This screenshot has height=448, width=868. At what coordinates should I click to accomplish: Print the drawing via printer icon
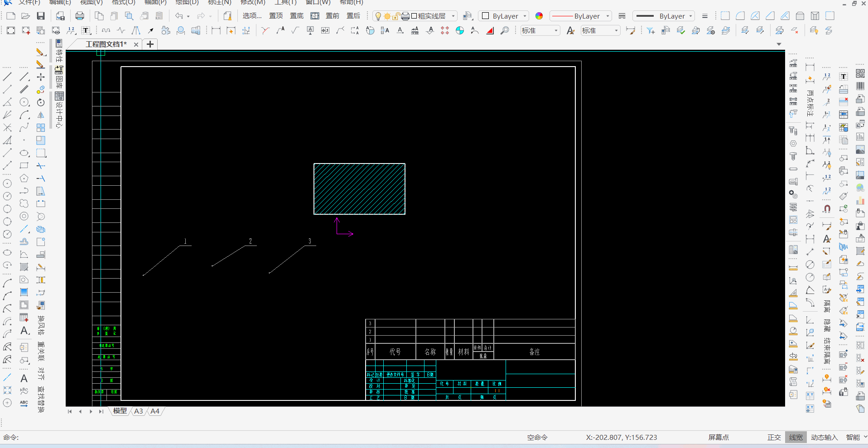[80, 16]
